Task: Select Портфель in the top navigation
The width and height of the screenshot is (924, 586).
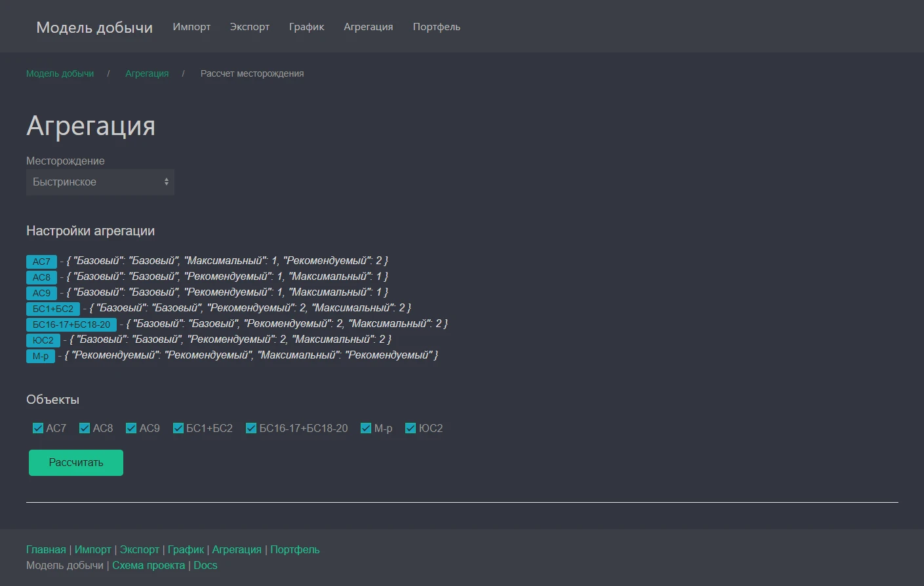Action: tap(436, 27)
